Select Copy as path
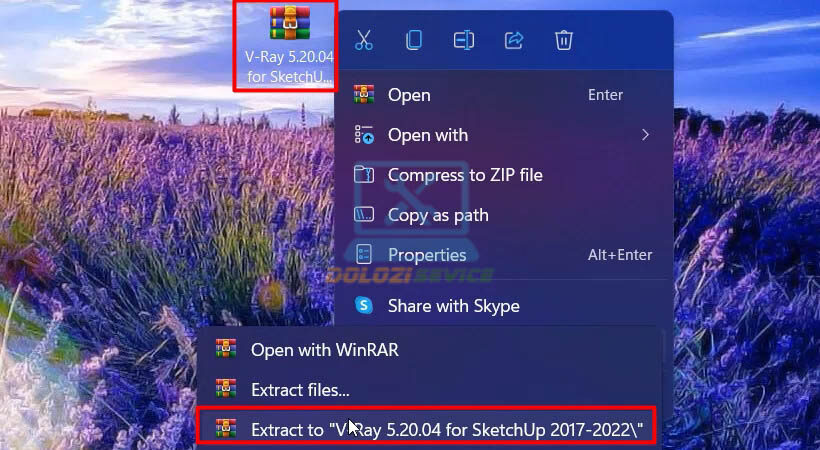820x450 pixels. pyautogui.click(x=437, y=215)
